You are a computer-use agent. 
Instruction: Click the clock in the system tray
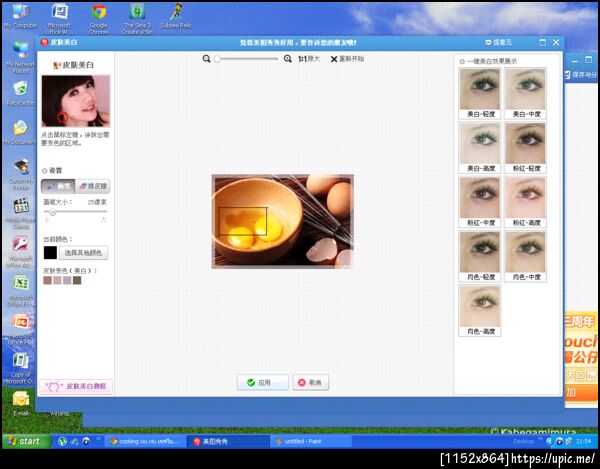584,441
